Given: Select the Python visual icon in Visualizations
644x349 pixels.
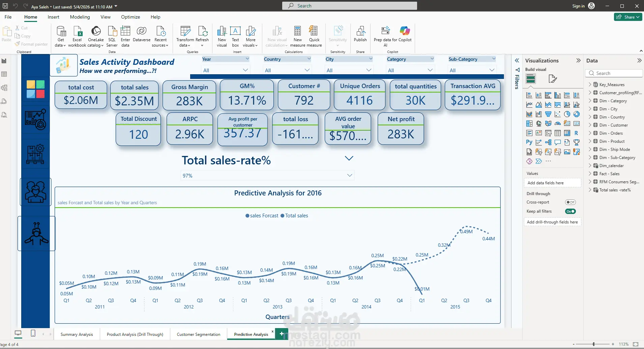Looking at the screenshot, I should click(x=529, y=142).
